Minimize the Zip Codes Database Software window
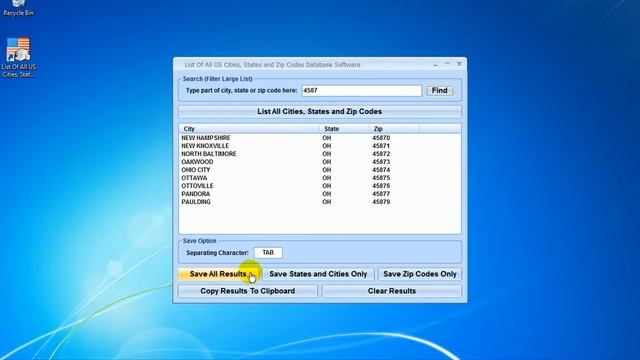640x360 pixels. tap(435, 64)
